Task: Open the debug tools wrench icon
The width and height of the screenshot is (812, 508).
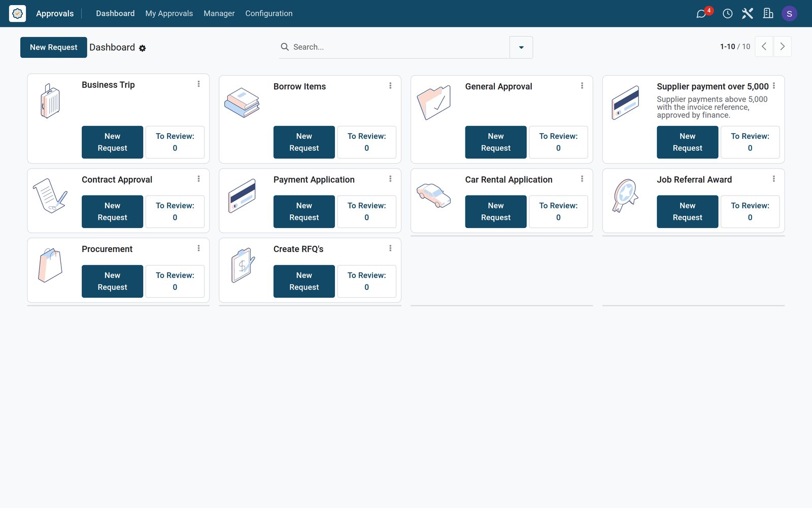Action: point(748,14)
